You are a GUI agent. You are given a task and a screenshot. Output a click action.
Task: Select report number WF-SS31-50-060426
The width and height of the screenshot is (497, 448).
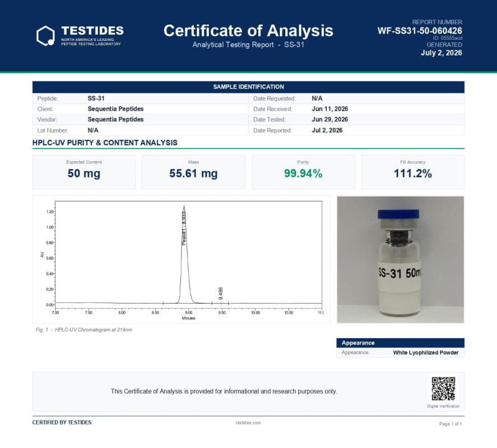click(420, 31)
